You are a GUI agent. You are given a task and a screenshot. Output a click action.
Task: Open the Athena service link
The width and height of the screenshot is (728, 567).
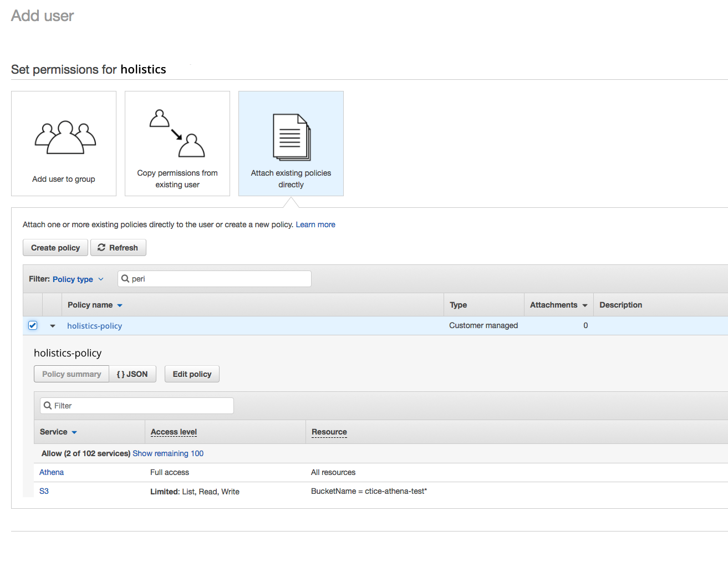click(52, 472)
